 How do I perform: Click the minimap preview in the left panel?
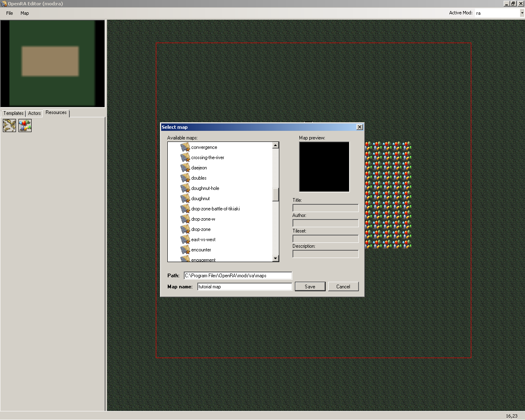[x=52, y=64]
